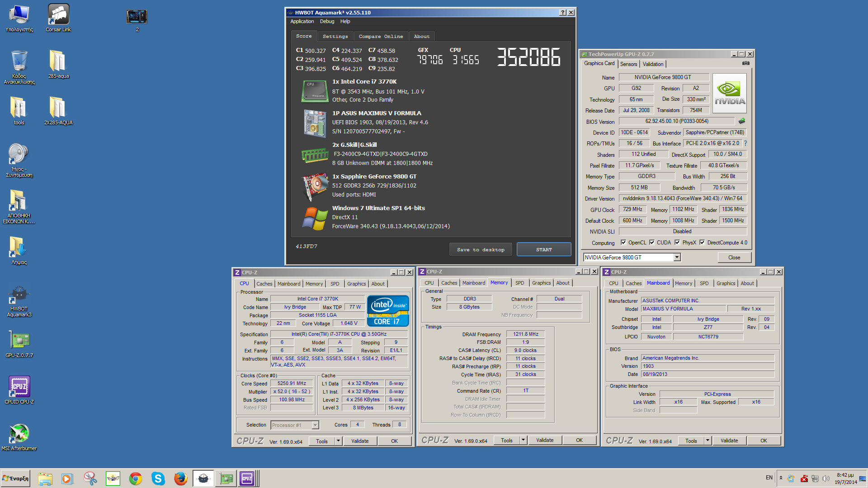This screenshot has width=868, height=488.
Task: Open the 285-aqua folder on desktop
Action: coord(58,64)
